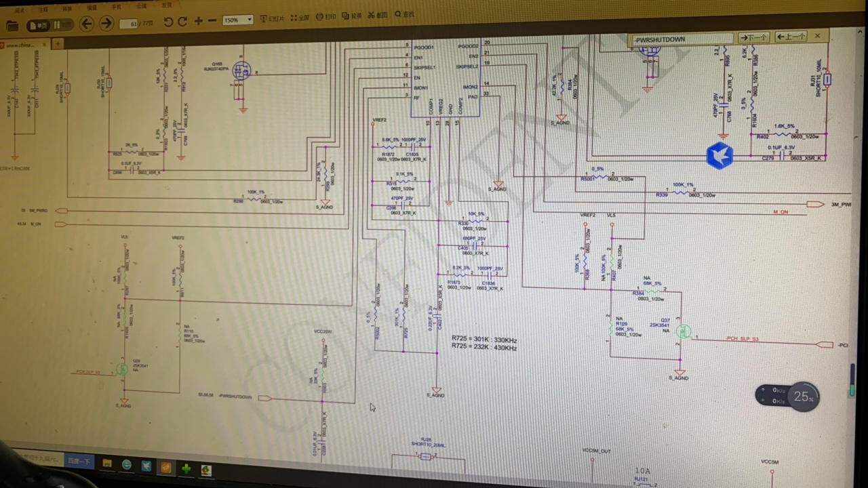Print the document (打印)

326,16
